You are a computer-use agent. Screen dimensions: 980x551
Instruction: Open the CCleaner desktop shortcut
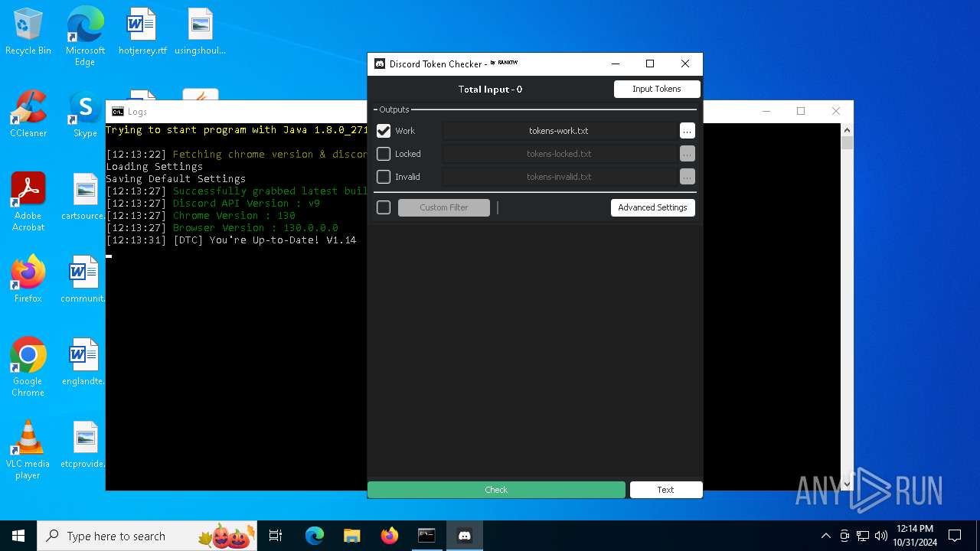28,115
